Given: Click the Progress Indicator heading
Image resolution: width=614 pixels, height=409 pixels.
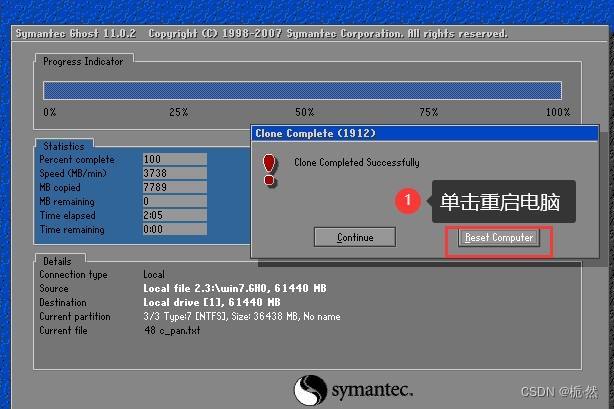Looking at the screenshot, I should 83,62.
